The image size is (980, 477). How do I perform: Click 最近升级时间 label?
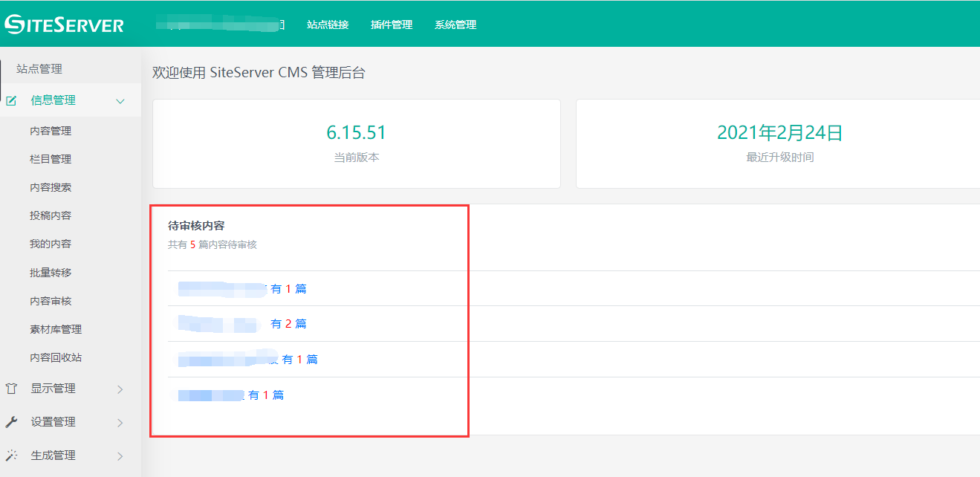780,158
